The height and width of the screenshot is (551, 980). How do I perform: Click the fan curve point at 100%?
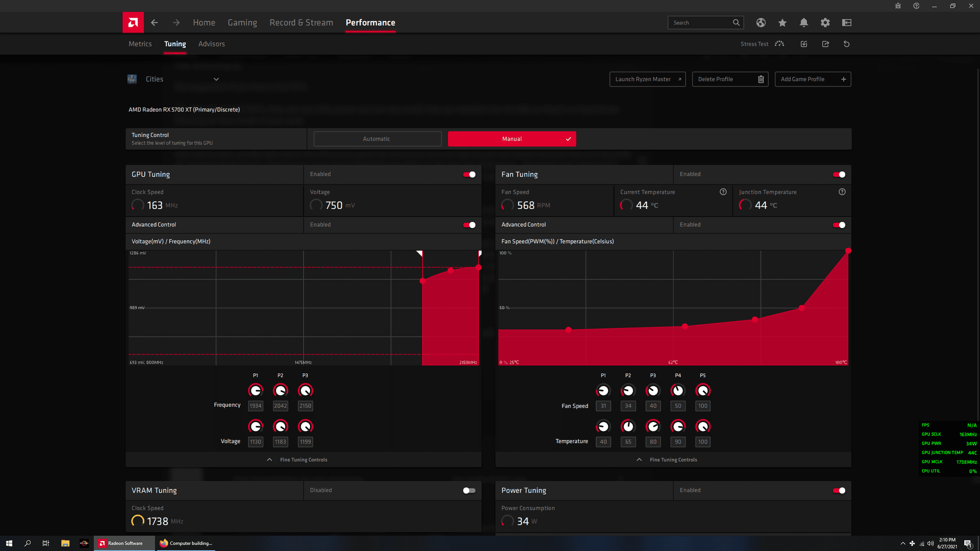coord(848,251)
